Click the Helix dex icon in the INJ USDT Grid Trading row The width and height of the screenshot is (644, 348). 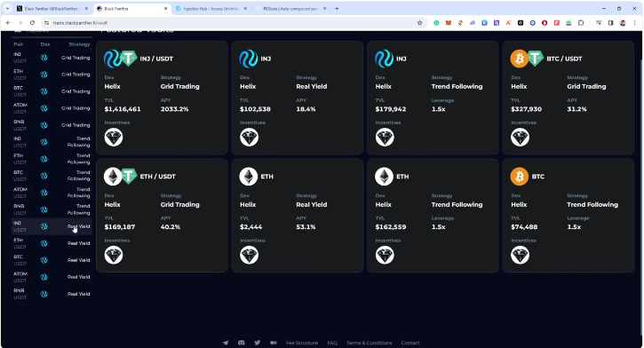click(x=44, y=58)
